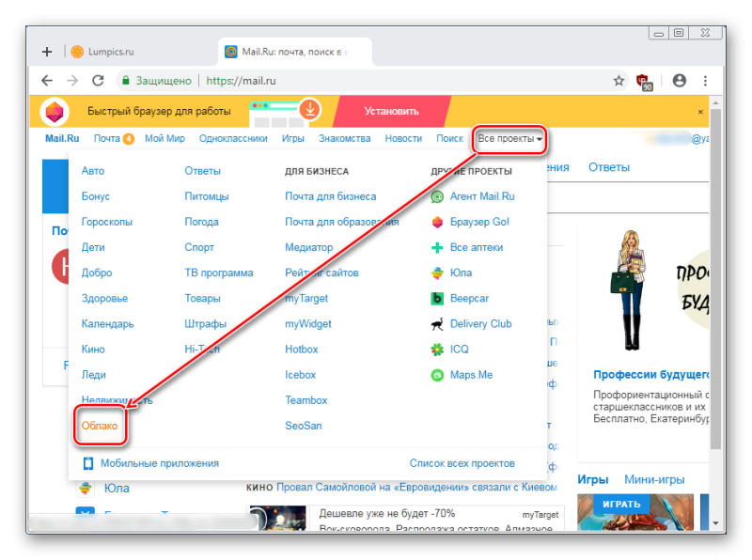Open Знакомства in the top navigation
This screenshot has height=560, width=752.
[x=344, y=138]
